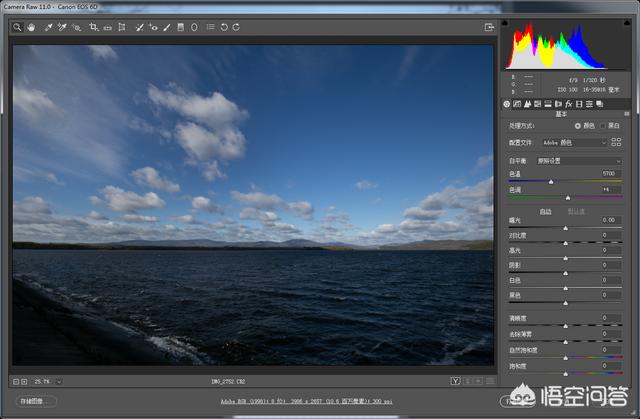Select the Zoom tool
Screen dimensions: 640x419
click(17, 27)
